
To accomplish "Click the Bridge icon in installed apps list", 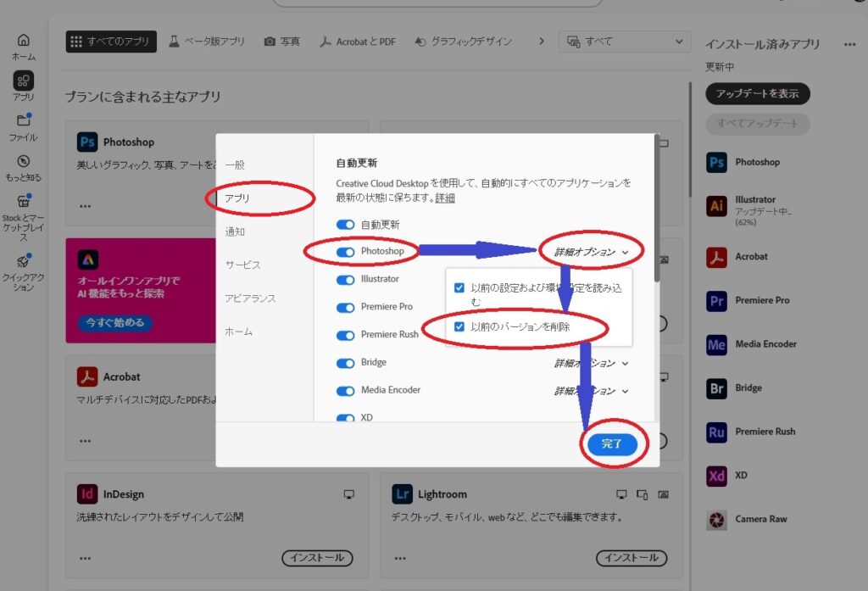I will 716,388.
